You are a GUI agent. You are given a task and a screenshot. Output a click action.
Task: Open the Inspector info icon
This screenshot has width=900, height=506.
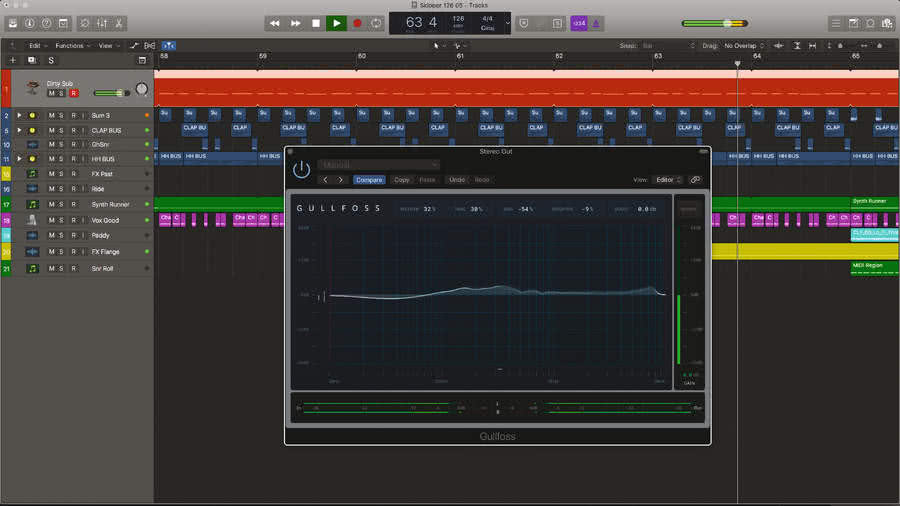[x=29, y=24]
